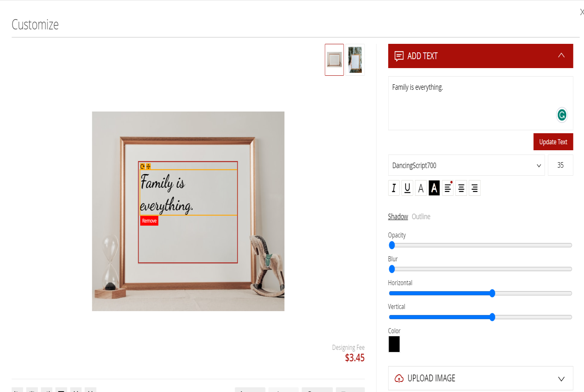
Task: Collapse the ADD TEXT panel
Action: [x=561, y=56]
